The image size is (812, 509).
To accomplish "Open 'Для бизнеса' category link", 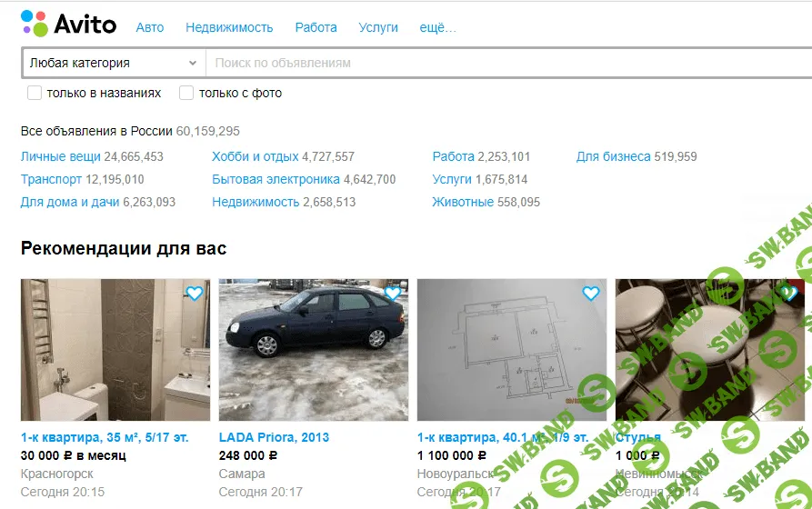I will coord(613,156).
